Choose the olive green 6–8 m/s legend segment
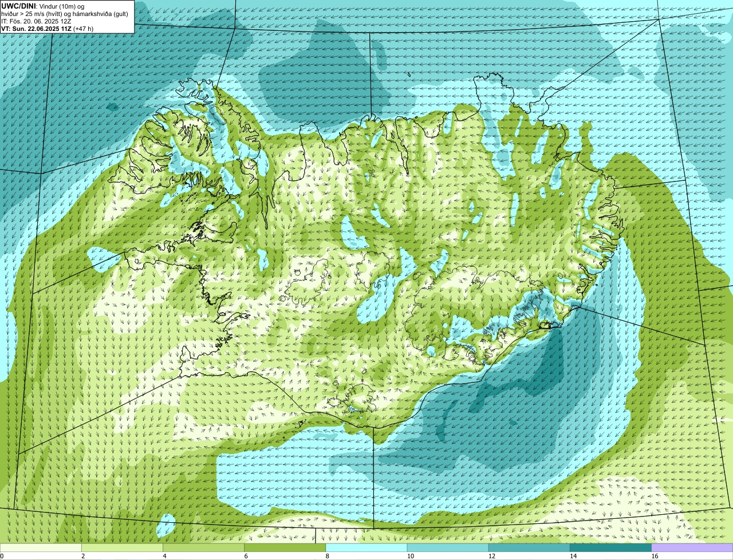Image resolution: width=733 pixels, height=560 pixels. pos(285,547)
